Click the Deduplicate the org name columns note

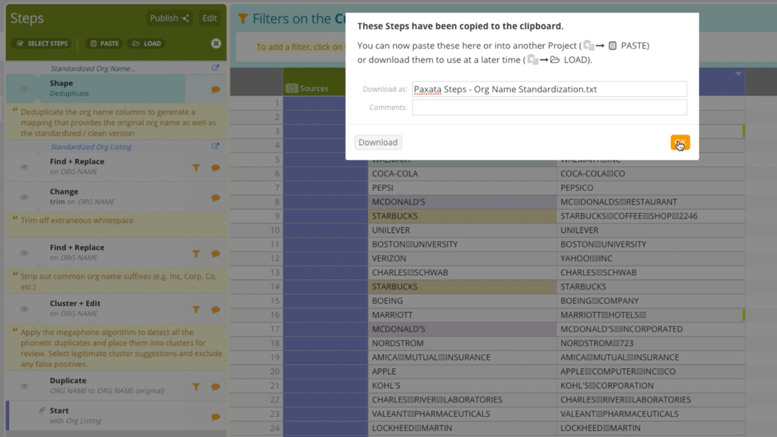[x=118, y=122]
